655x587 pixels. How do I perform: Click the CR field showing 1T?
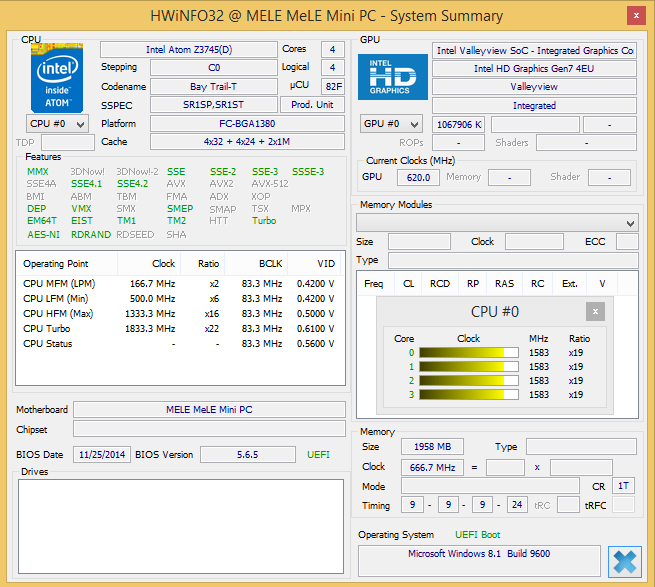[623, 485]
